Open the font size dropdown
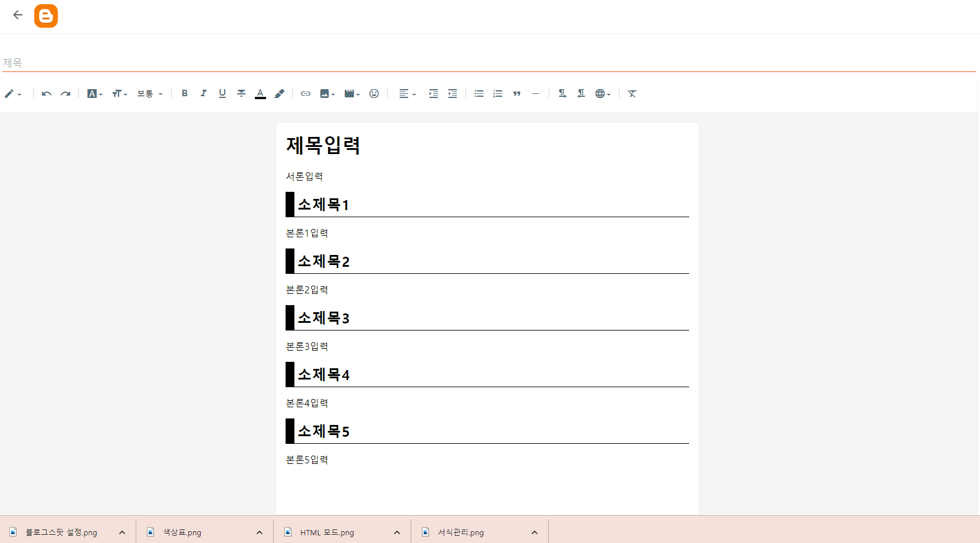This screenshot has width=980, height=543. click(x=119, y=93)
